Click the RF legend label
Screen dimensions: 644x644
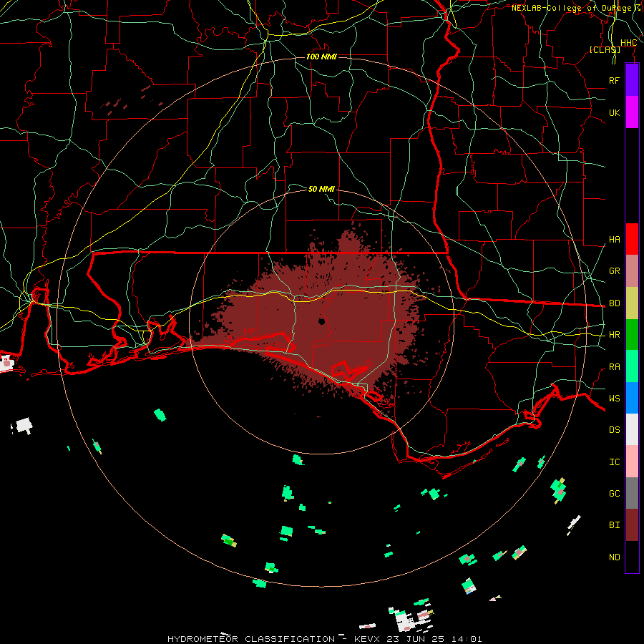614,80
